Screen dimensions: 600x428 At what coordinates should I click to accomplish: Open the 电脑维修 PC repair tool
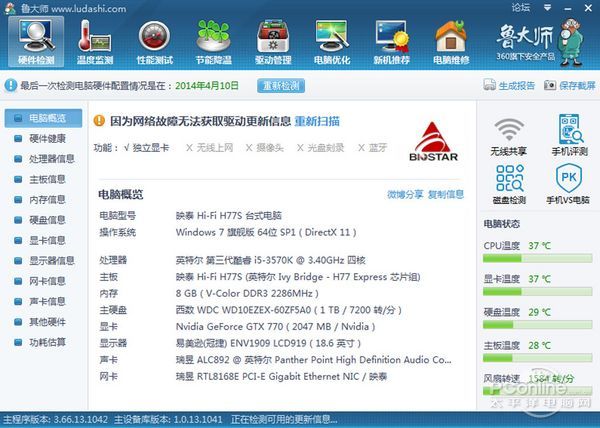[x=451, y=42]
